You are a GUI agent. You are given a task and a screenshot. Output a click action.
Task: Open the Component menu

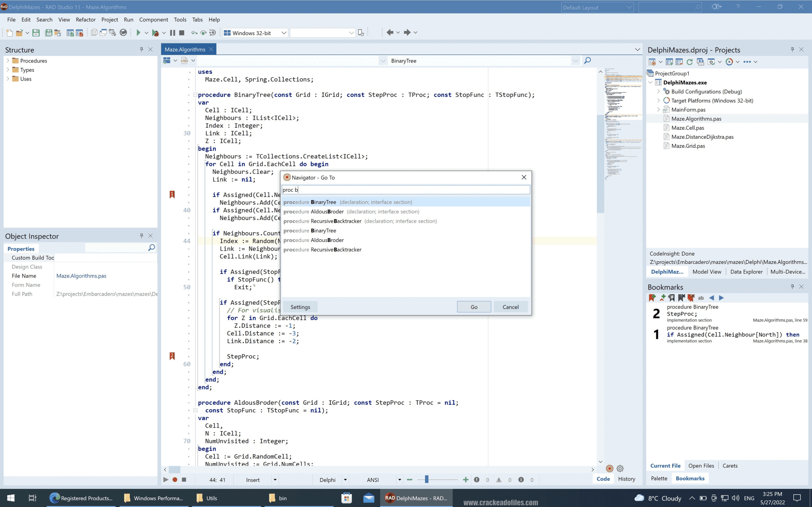click(x=154, y=19)
